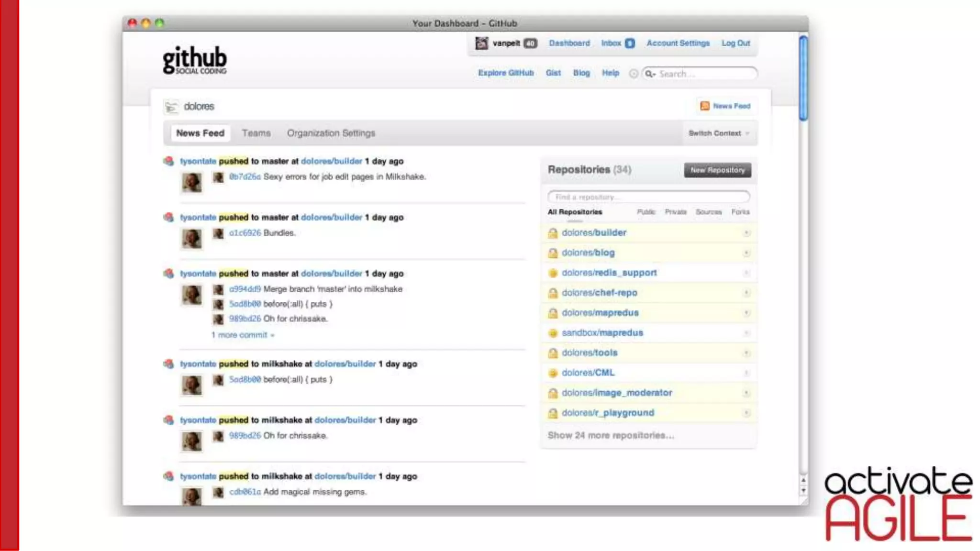Expand 'Show 24 more repositories'
Viewport: 980px width, 551px height.
pos(611,435)
